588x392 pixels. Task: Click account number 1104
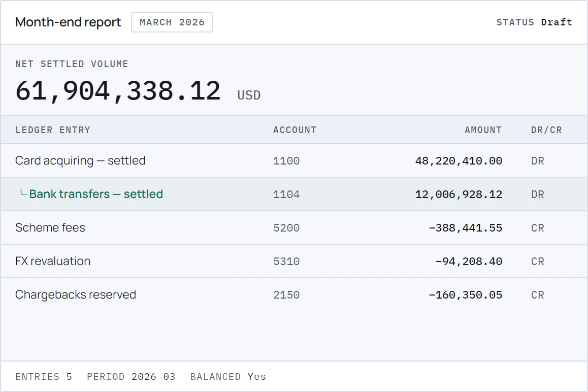pyautogui.click(x=286, y=194)
